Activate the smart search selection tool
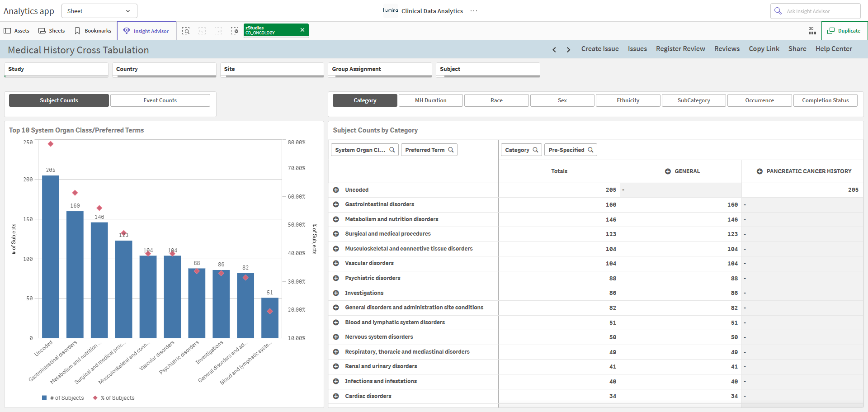 pos(186,31)
